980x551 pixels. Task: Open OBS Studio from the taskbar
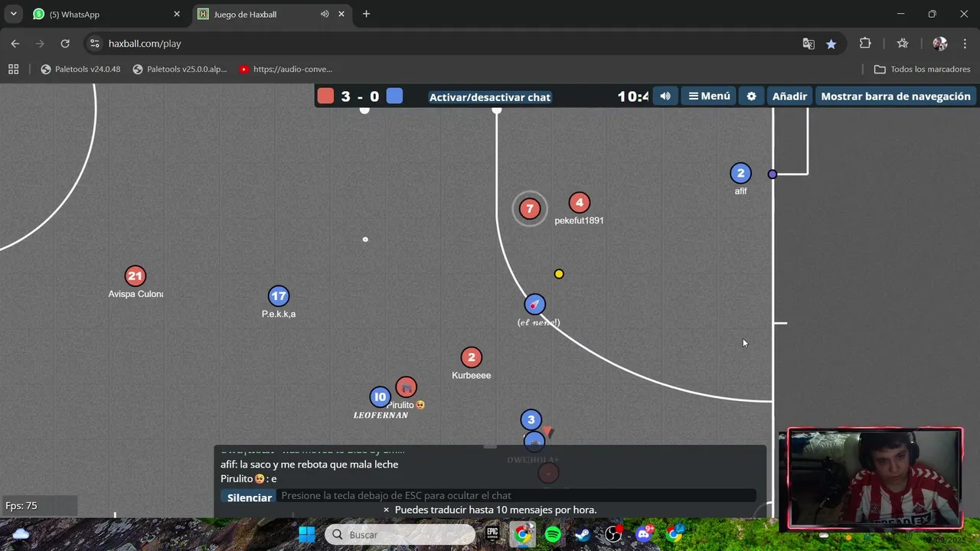[613, 534]
